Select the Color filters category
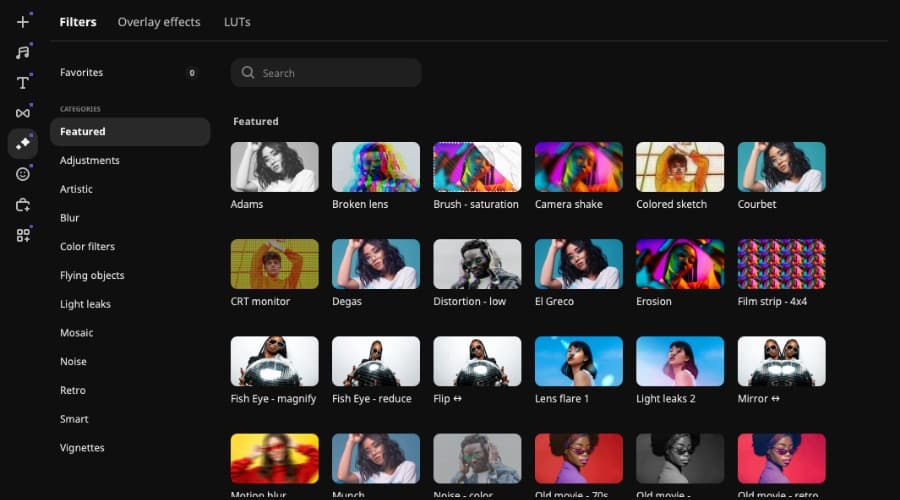Viewport: 900px width, 500px height. 87,246
